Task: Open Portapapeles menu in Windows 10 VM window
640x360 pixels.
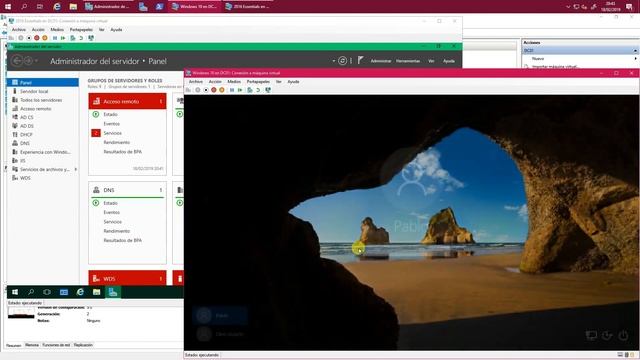Action: 258,82
